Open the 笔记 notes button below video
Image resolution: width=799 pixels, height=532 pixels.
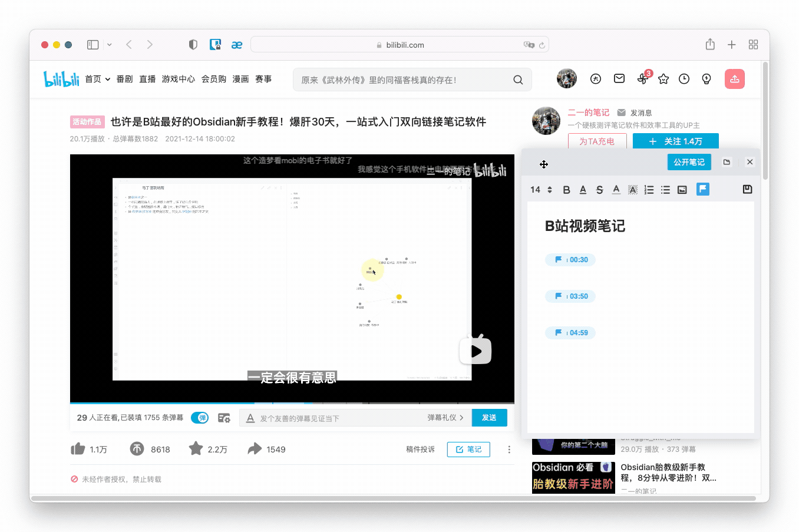tap(468, 450)
